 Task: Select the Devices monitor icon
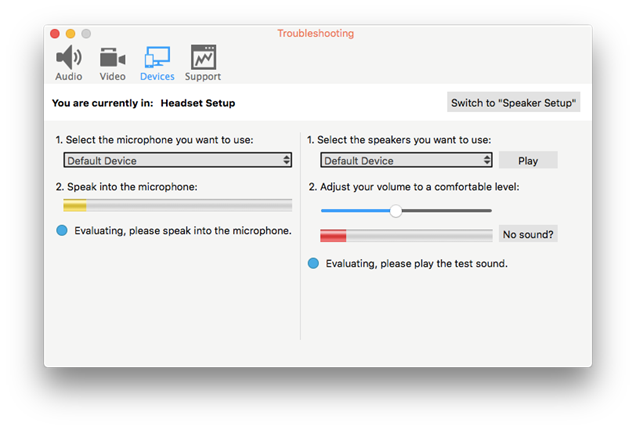coord(157,57)
